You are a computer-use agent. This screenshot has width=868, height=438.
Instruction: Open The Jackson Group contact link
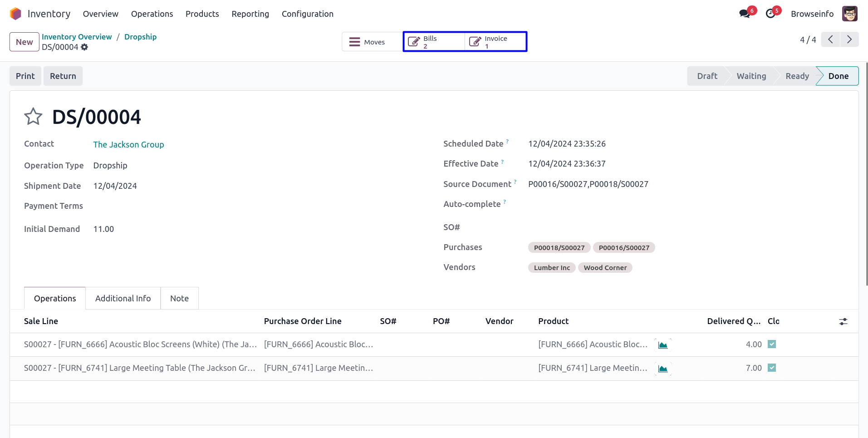click(x=128, y=144)
